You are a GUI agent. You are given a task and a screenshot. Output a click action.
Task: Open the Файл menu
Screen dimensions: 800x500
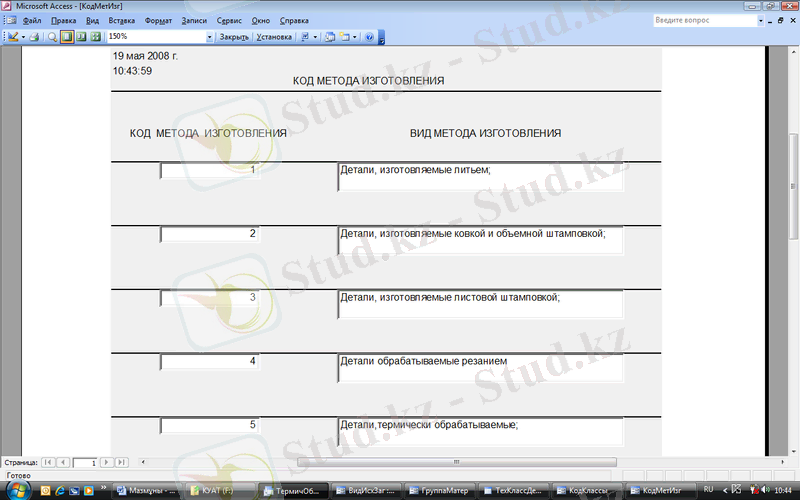(32, 21)
